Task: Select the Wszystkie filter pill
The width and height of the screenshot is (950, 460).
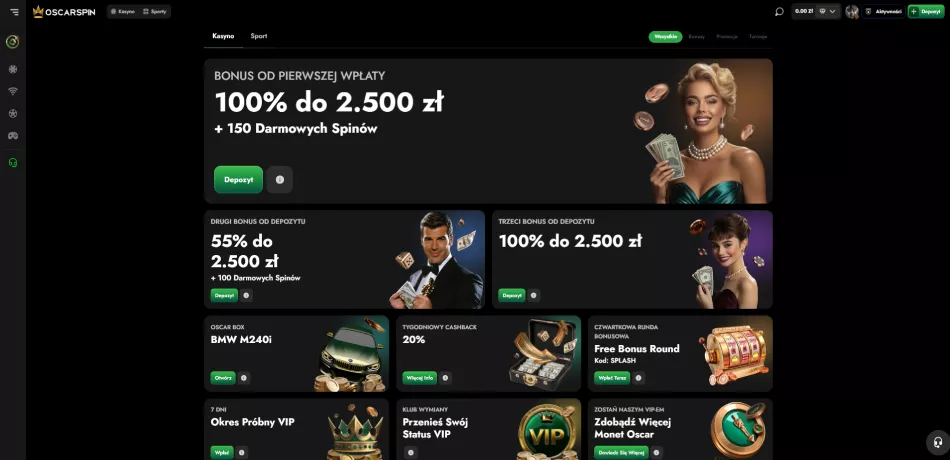Action: click(x=665, y=36)
